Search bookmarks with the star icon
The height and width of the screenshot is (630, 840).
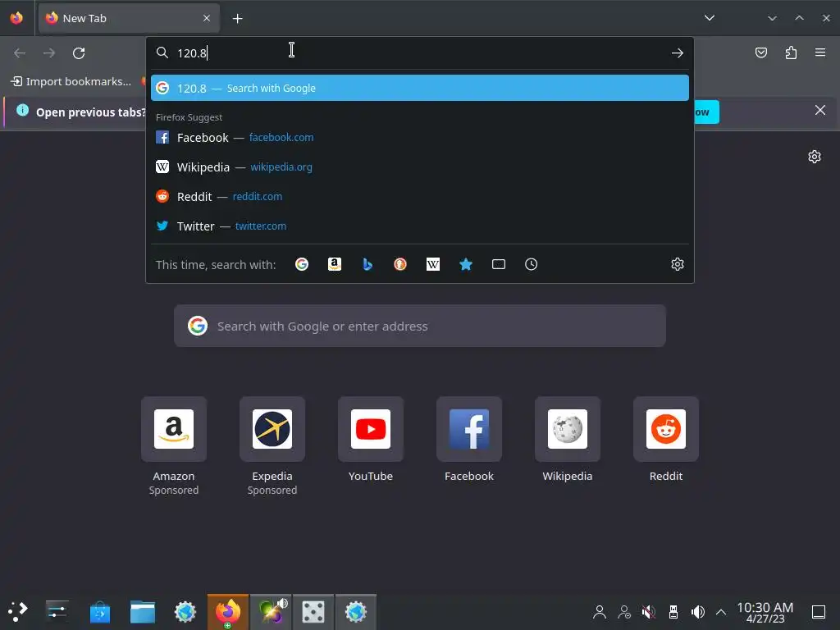(x=466, y=264)
